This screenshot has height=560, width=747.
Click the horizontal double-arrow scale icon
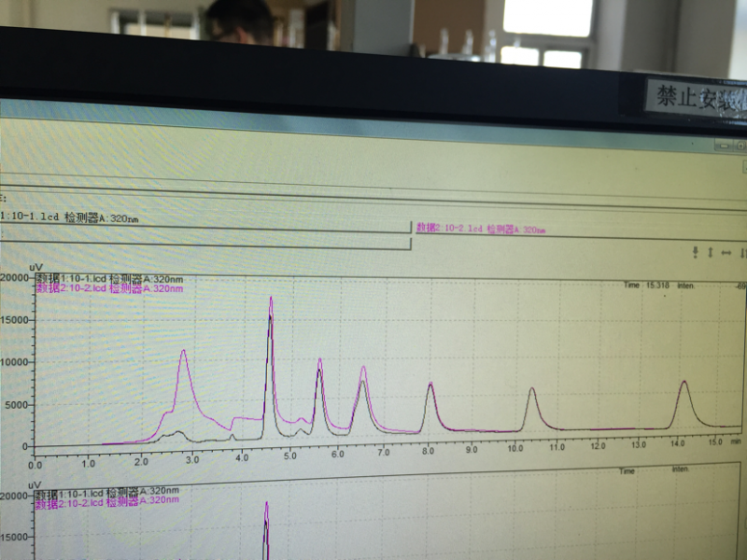[x=726, y=253]
